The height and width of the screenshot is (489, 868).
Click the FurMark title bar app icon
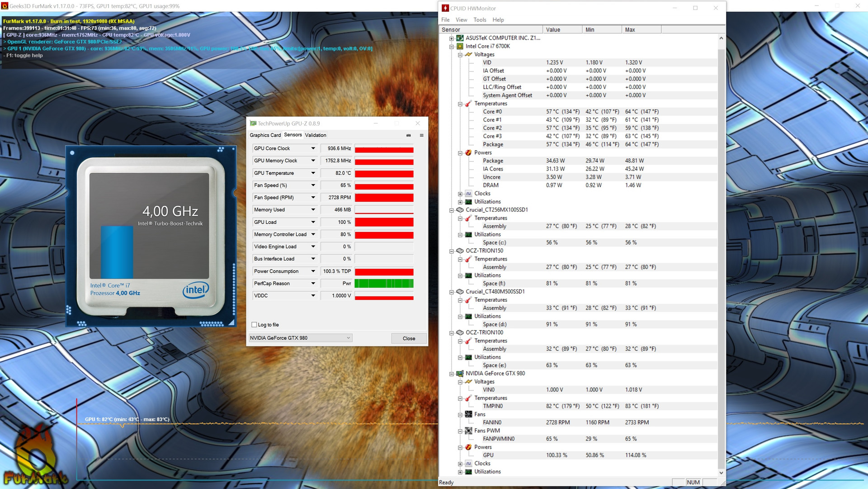click(5, 6)
